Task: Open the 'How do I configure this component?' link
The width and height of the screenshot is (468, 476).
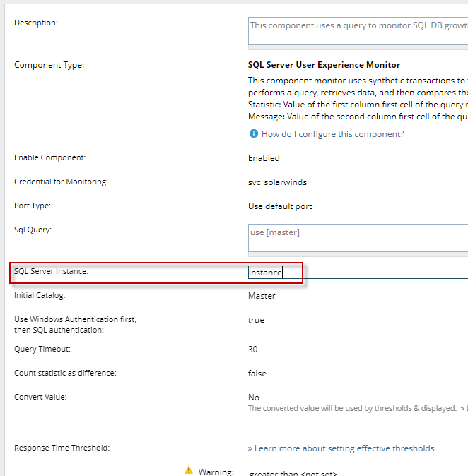Action: tap(332, 134)
